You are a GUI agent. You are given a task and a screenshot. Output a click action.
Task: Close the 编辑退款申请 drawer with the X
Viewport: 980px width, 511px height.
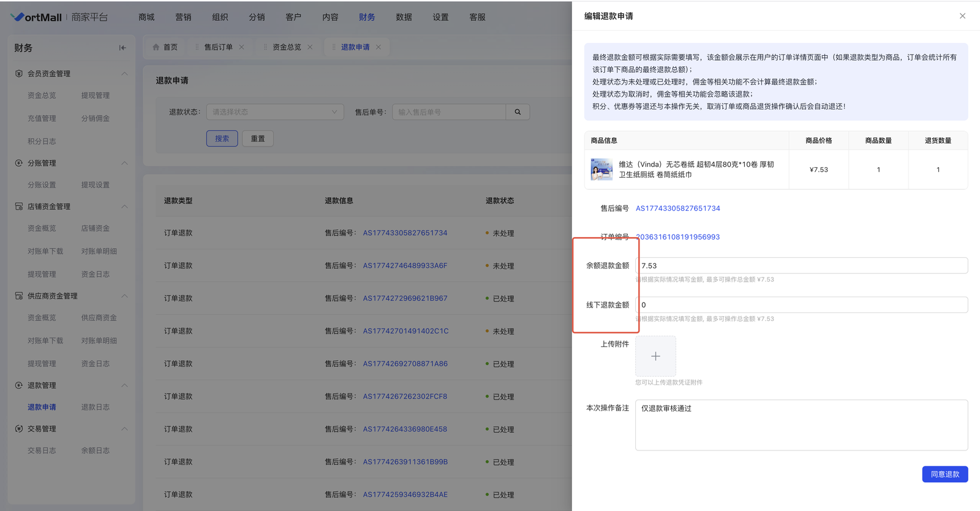[x=962, y=16]
